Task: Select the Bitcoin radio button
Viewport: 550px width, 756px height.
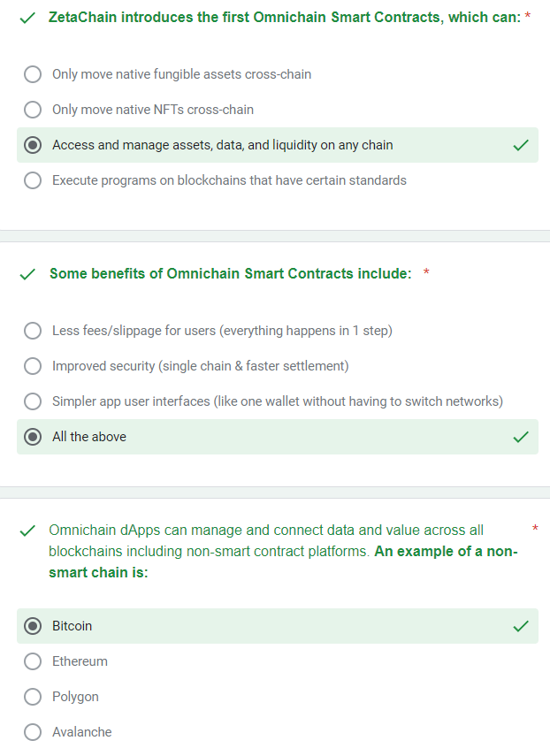Action: point(33,626)
